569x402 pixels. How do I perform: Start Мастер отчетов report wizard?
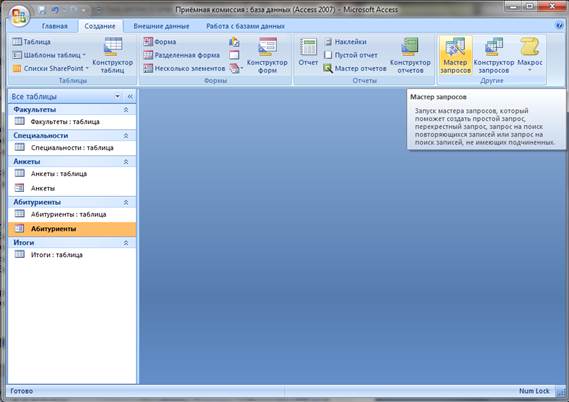tap(355, 68)
